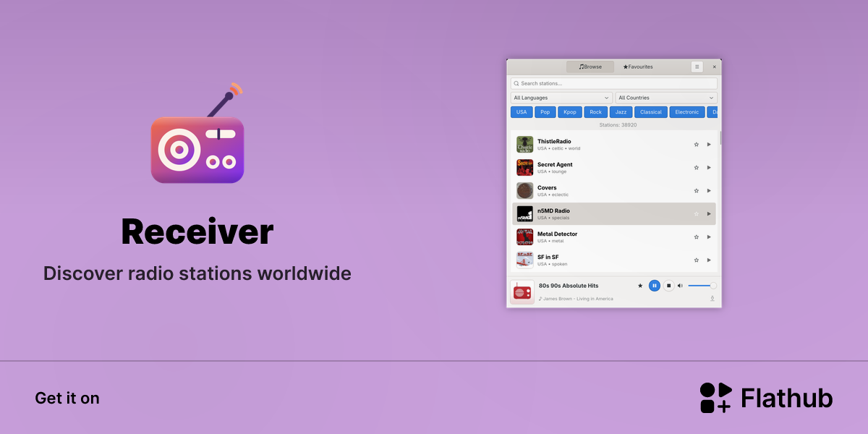Add ThistleRadio to favourites with its star
Viewport: 868px width, 434px height.
click(x=697, y=144)
